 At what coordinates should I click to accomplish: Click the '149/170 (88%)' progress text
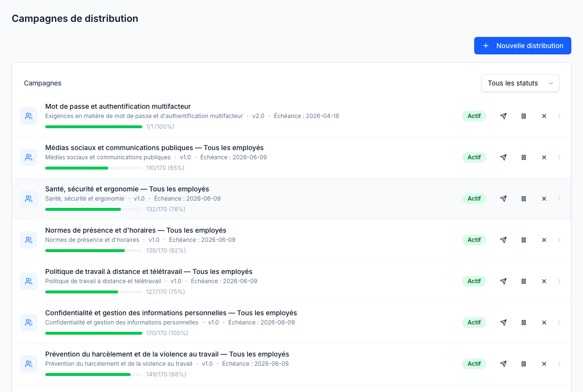[x=166, y=375]
